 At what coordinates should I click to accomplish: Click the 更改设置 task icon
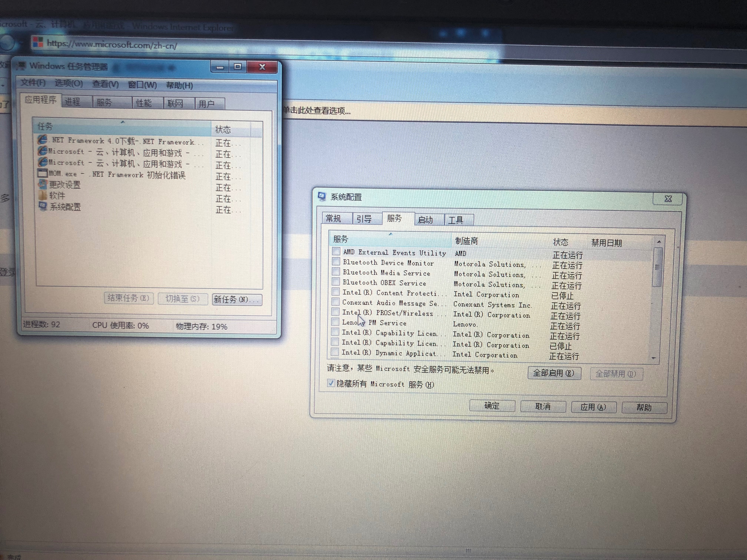(43, 184)
